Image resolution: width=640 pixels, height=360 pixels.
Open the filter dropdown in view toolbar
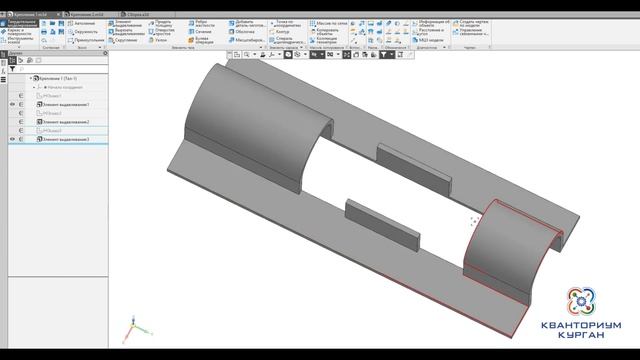click(x=392, y=55)
